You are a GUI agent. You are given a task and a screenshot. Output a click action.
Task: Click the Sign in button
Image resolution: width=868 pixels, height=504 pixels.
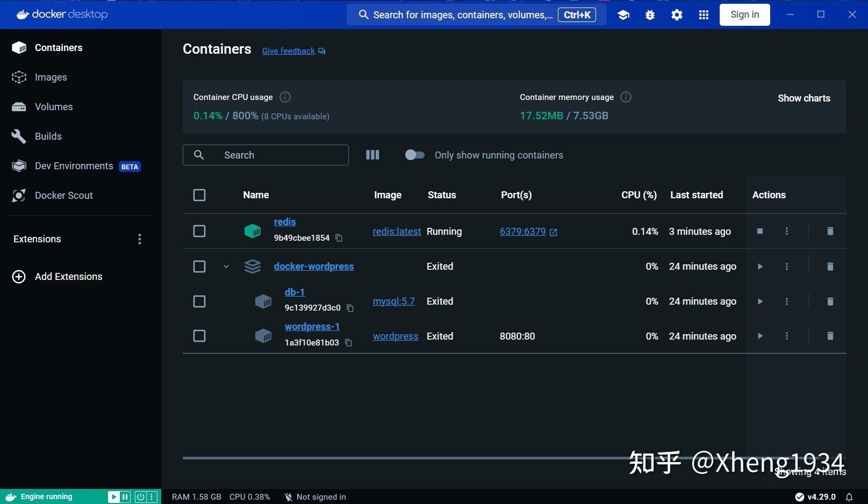point(744,15)
